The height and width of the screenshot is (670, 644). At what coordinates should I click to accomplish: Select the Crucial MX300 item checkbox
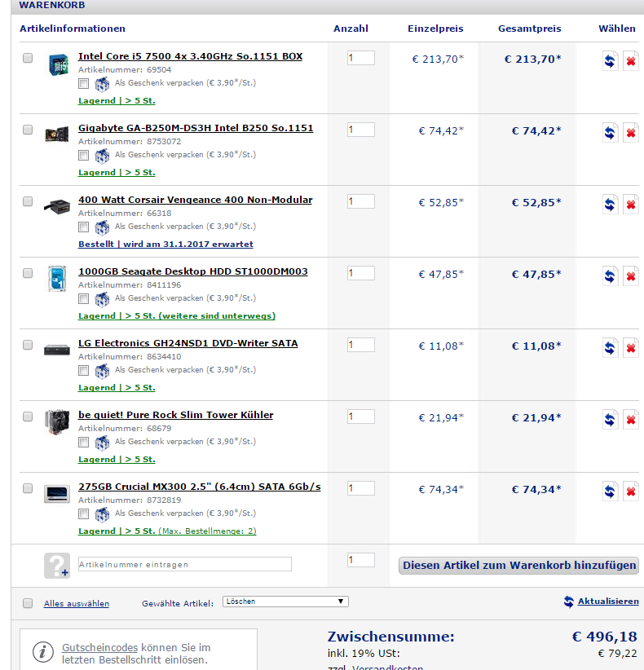pos(28,488)
